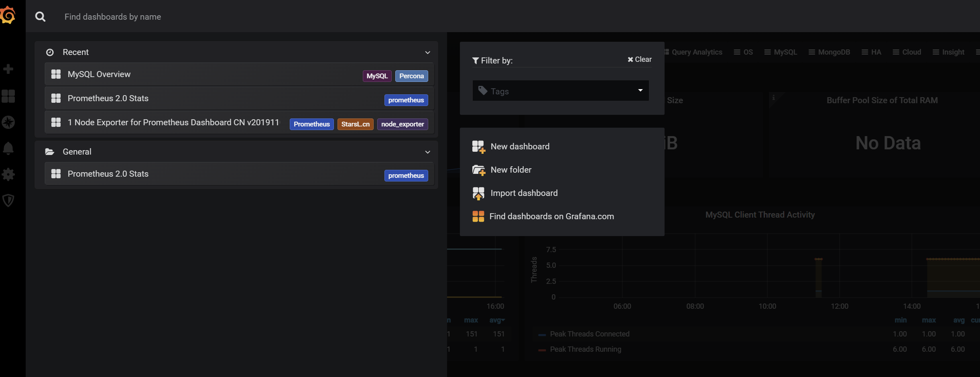980x377 pixels.
Task: Click the Recent section header
Action: click(236, 52)
